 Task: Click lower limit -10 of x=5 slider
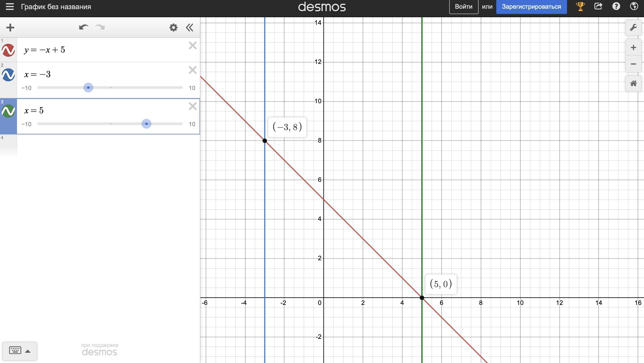click(26, 124)
